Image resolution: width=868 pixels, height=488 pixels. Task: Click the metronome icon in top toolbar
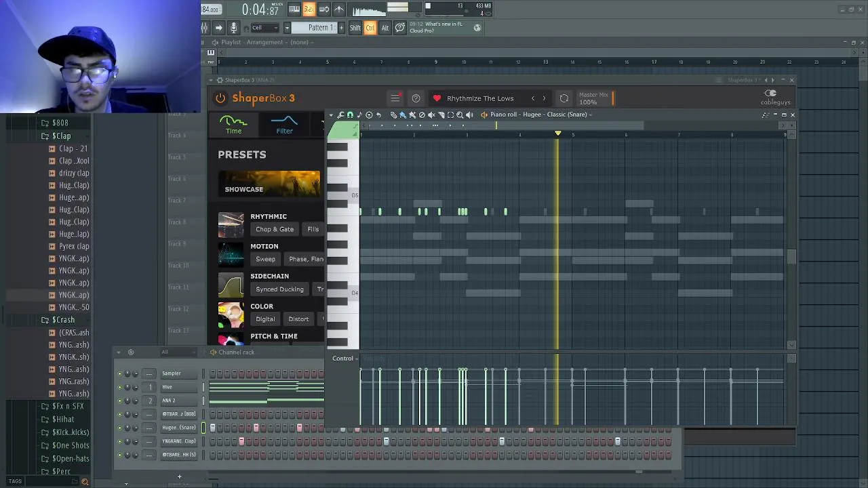coord(339,9)
